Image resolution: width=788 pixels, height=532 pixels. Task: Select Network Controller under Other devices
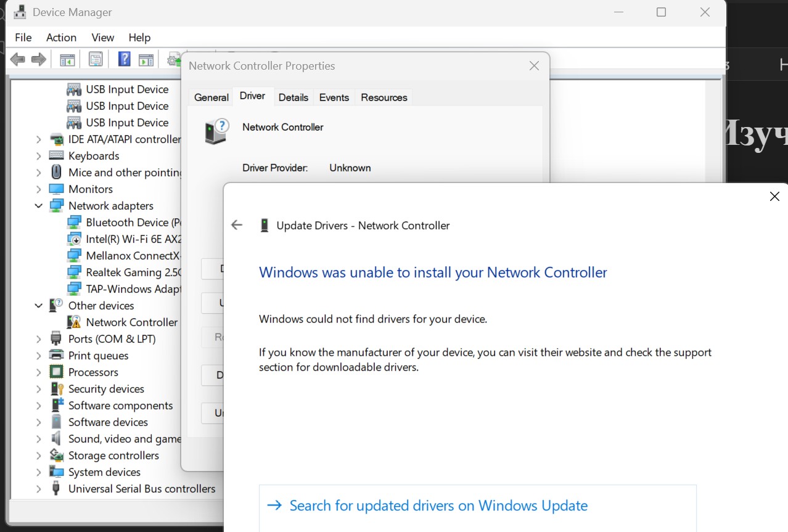(x=131, y=322)
